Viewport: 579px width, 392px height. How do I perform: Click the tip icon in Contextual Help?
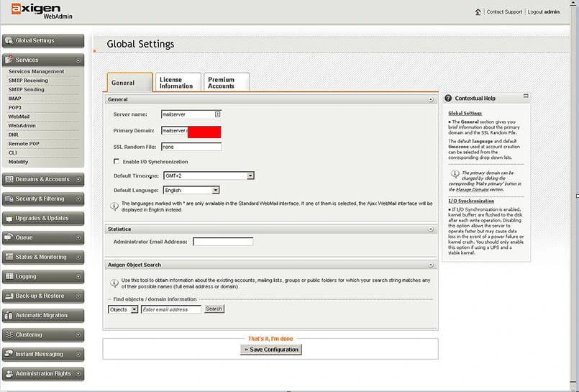[455, 173]
